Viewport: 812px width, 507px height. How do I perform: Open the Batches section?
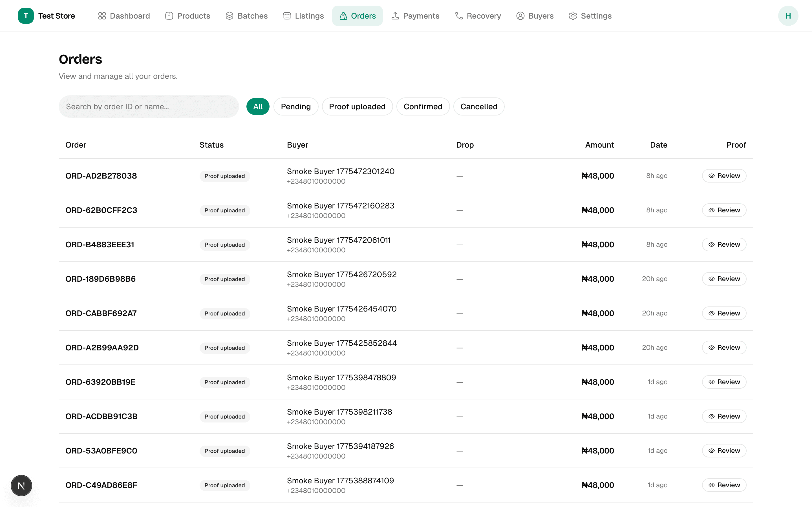click(246, 16)
